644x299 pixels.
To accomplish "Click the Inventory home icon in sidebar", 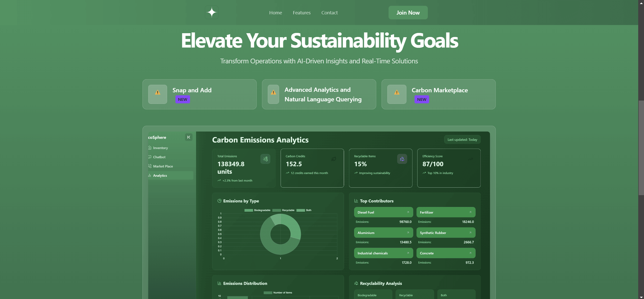I will click(x=150, y=148).
